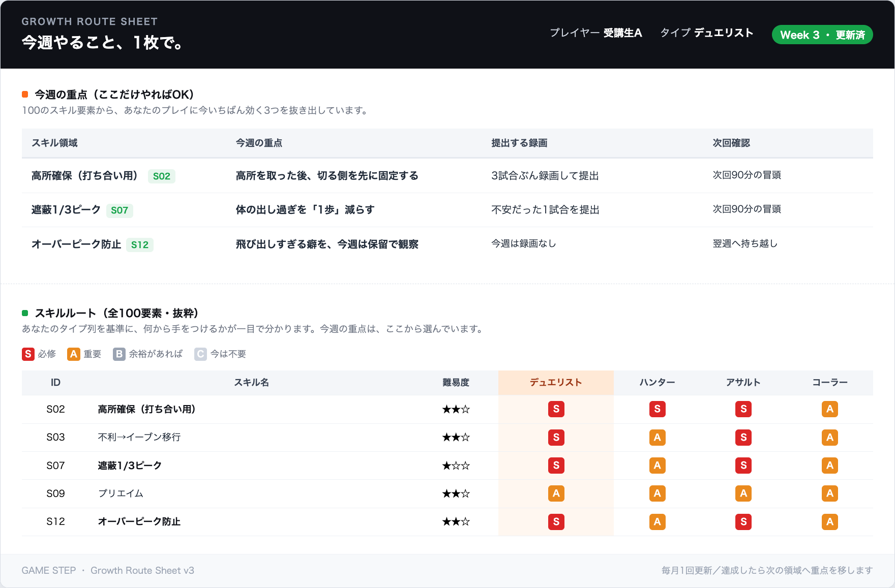Click the プリエイム skill name

[121, 493]
